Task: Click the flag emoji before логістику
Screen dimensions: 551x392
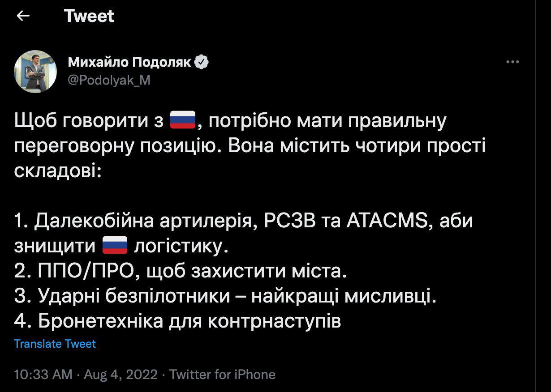Action: 116,246
